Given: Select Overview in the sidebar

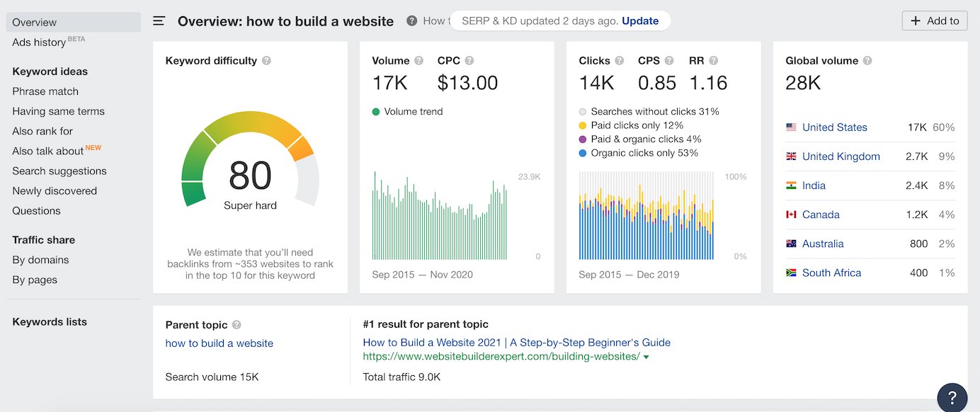Looking at the screenshot, I should coord(35,22).
